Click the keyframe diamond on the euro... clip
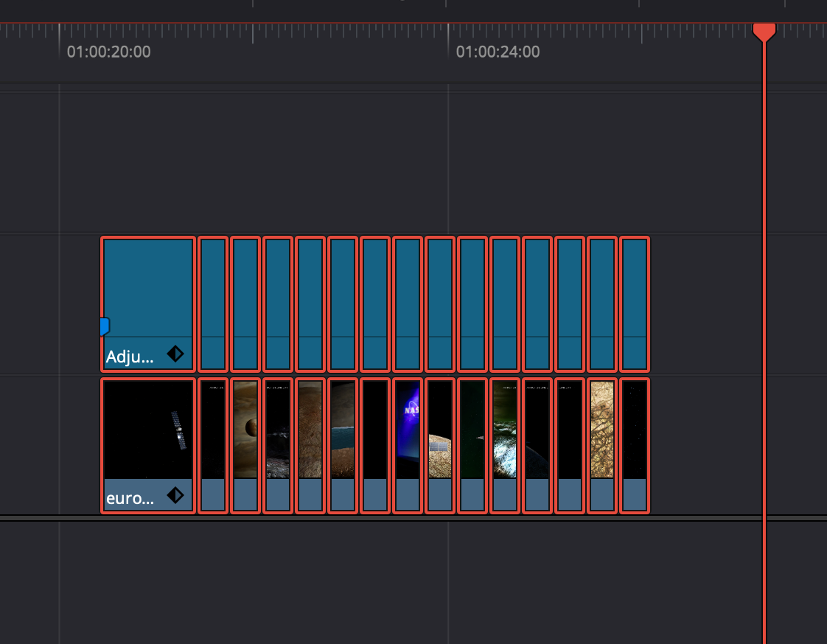 coord(175,494)
